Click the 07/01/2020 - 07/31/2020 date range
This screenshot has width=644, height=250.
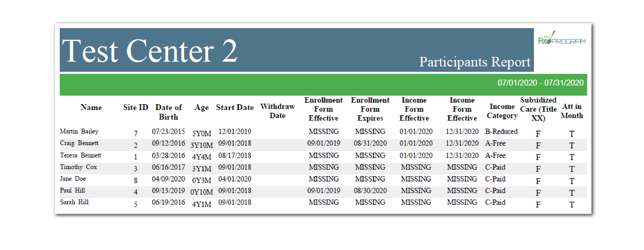tap(540, 83)
